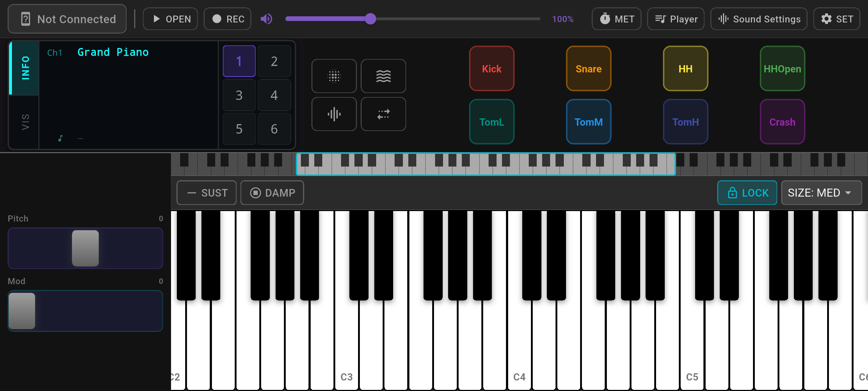
Task: Tap the Kick drum pad
Action: [x=492, y=68]
